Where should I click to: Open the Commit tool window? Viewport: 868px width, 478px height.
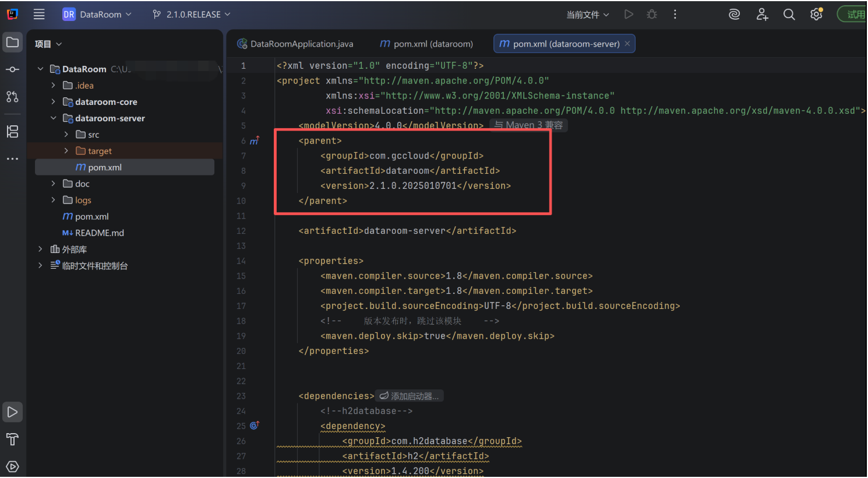(x=12, y=69)
